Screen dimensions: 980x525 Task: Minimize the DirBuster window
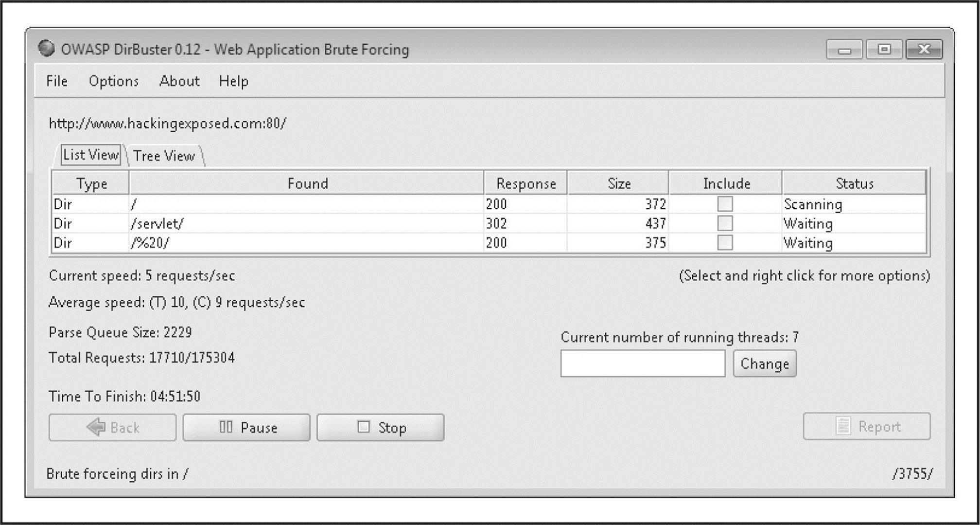(x=844, y=49)
